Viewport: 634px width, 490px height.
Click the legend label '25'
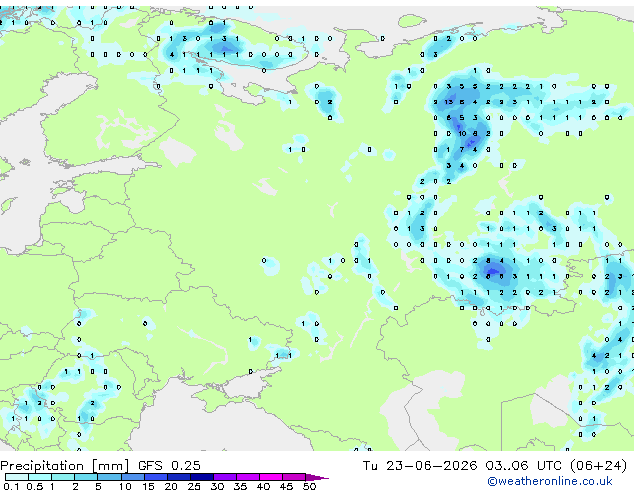click(x=194, y=486)
